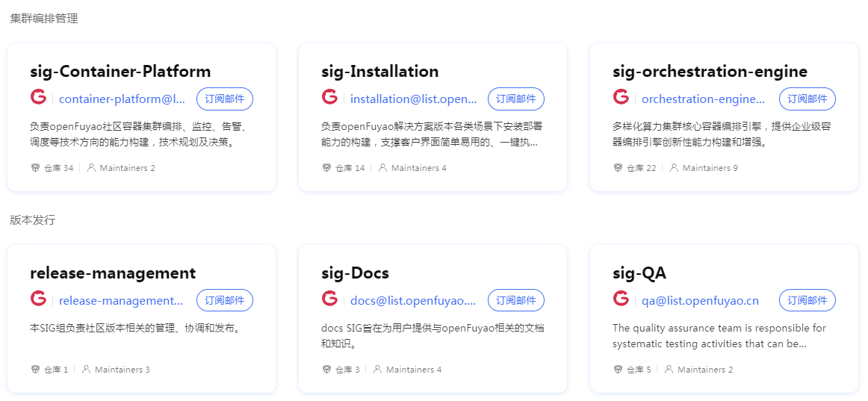The width and height of the screenshot is (868, 401).
Task: Click Gitee icon on sig-Installation card
Action: tap(329, 97)
